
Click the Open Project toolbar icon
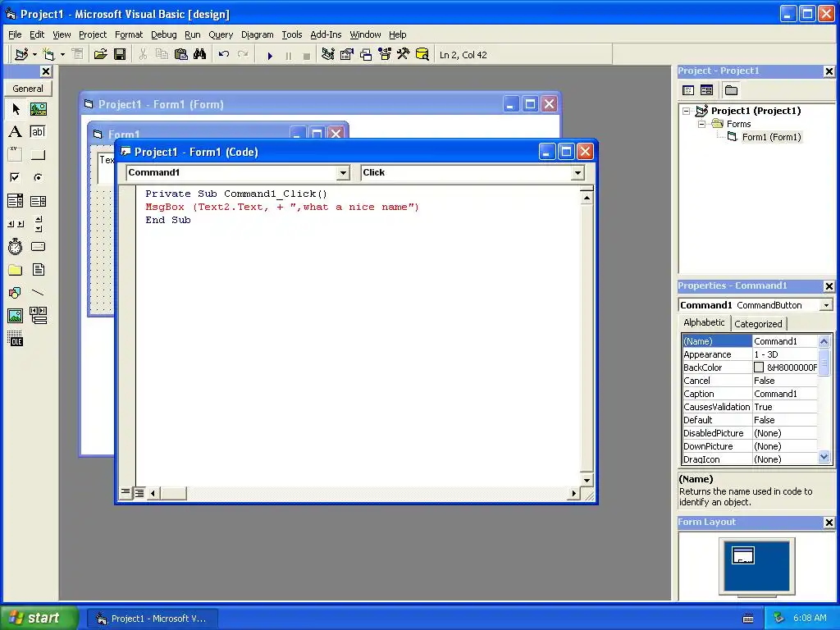[100, 55]
